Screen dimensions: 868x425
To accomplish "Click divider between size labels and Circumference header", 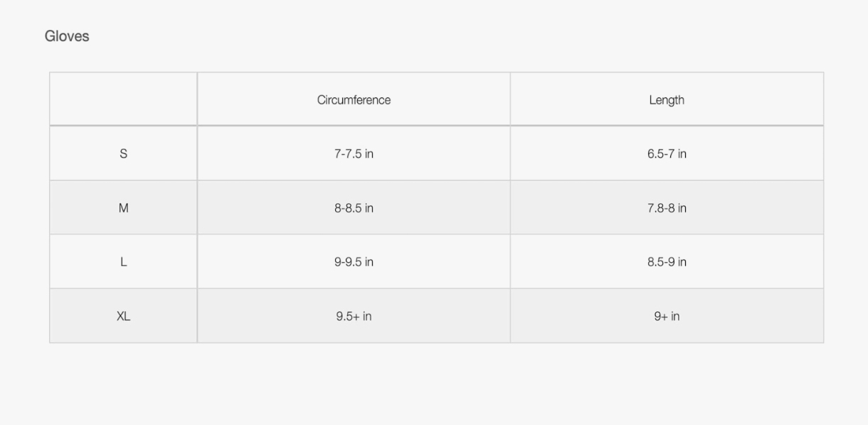I will coord(197,99).
